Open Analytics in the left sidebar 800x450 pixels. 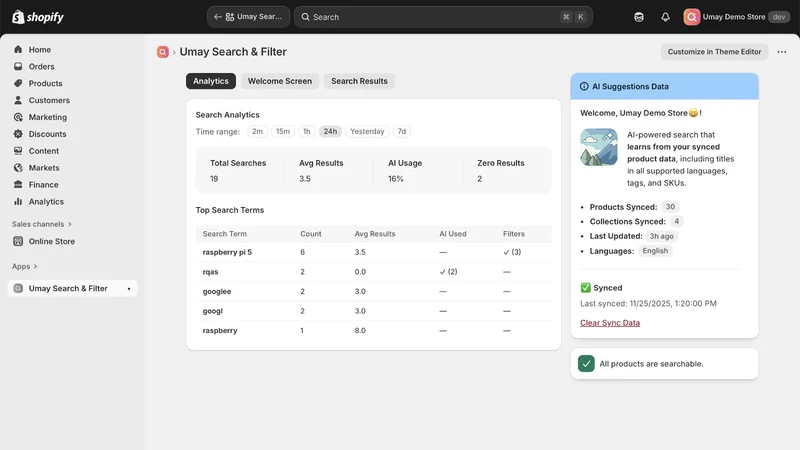click(x=46, y=202)
